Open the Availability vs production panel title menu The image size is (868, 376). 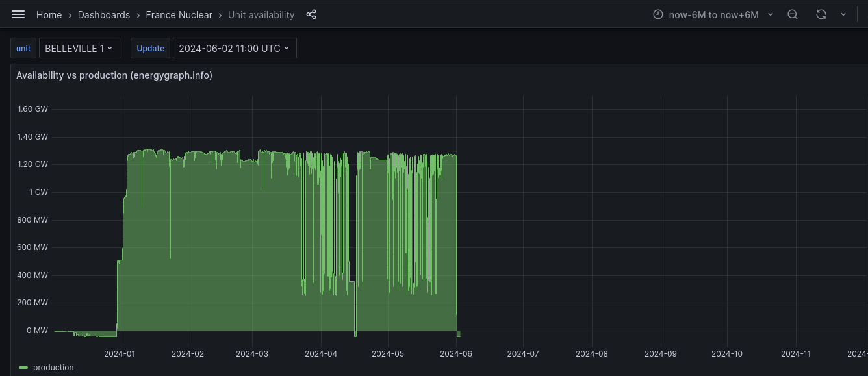114,75
